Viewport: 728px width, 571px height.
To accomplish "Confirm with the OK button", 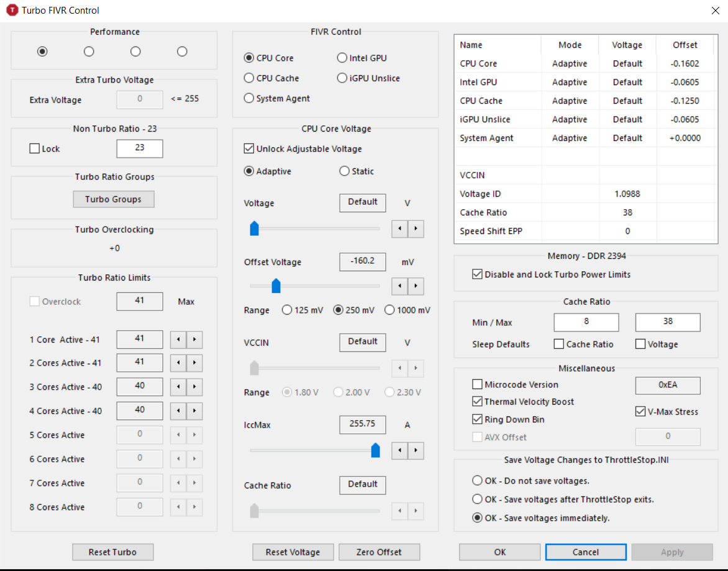I will point(499,552).
